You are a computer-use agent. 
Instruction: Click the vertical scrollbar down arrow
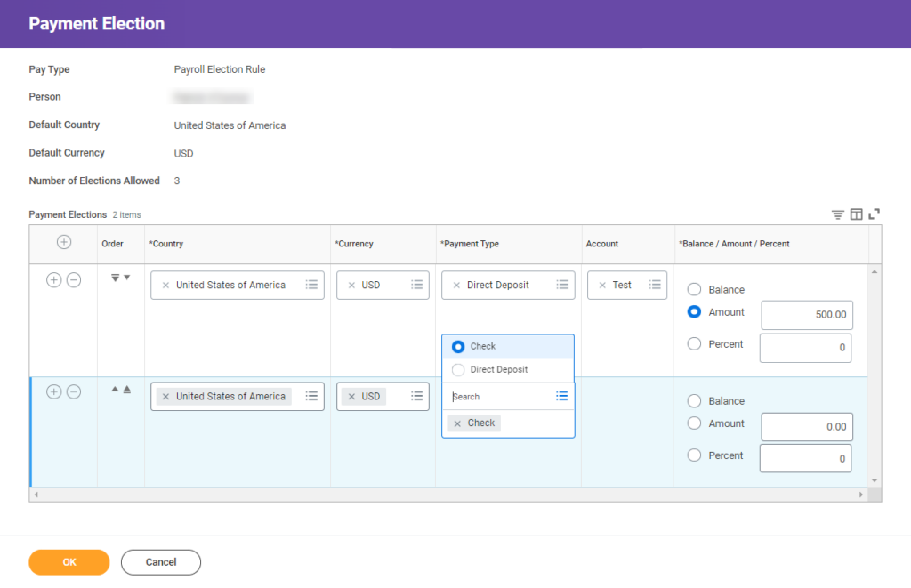point(875,481)
